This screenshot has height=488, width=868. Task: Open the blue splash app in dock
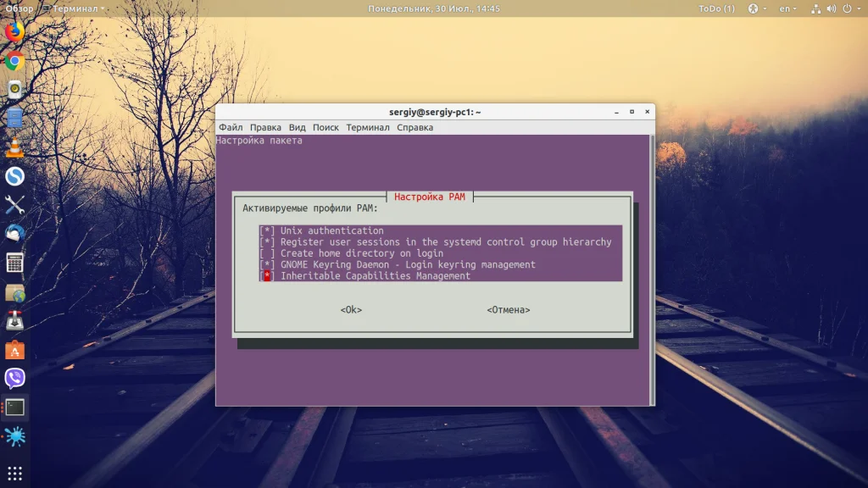click(15, 436)
